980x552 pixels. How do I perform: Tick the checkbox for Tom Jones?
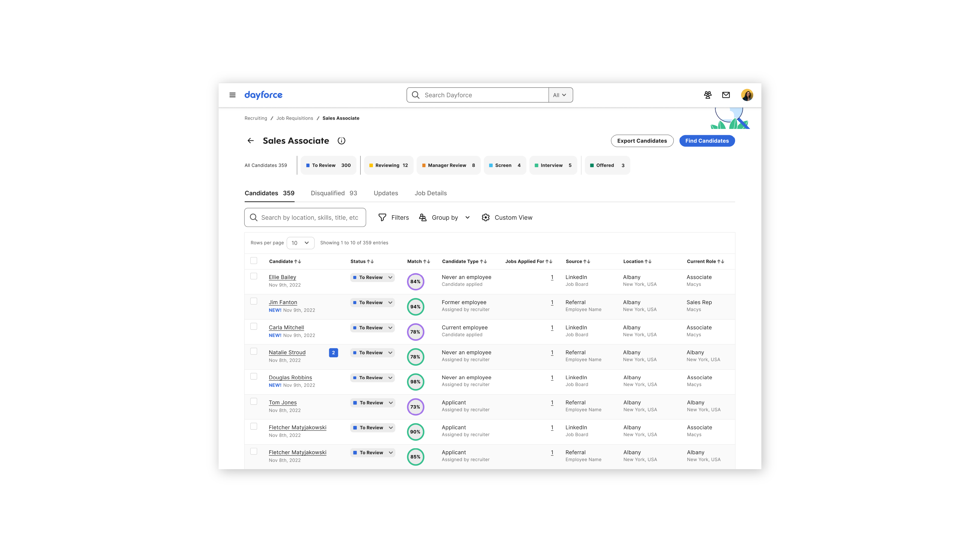click(x=254, y=402)
